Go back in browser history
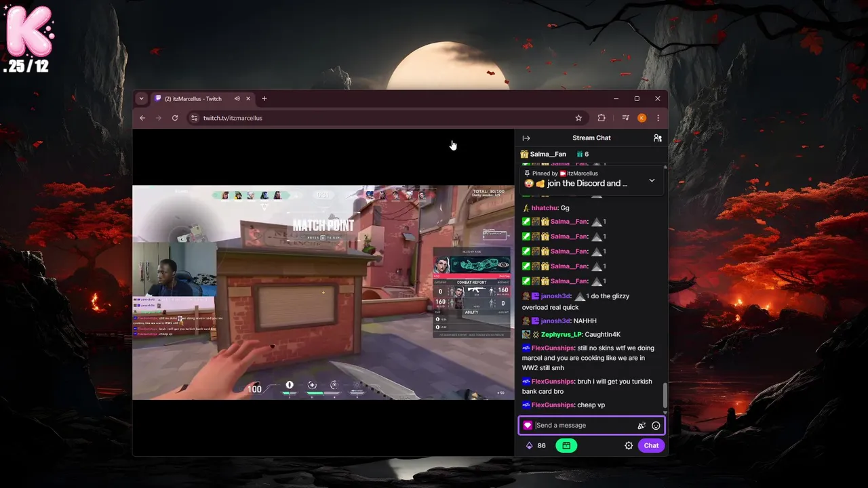 tap(142, 118)
